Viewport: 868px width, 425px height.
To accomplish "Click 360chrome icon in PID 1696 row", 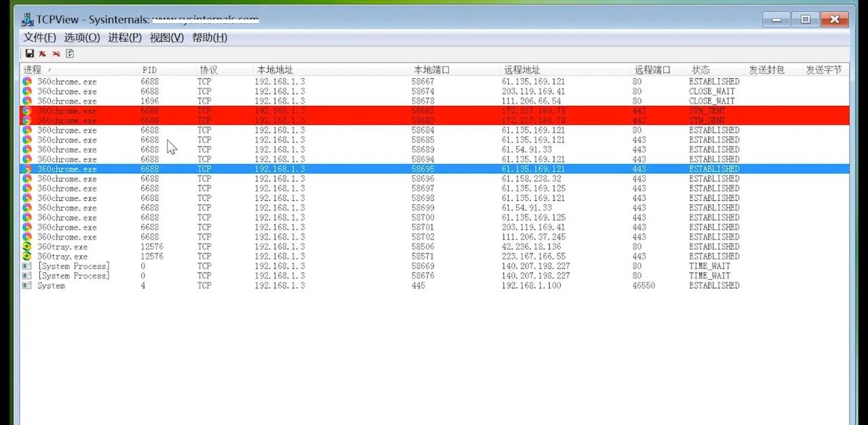I will pyautogui.click(x=27, y=101).
